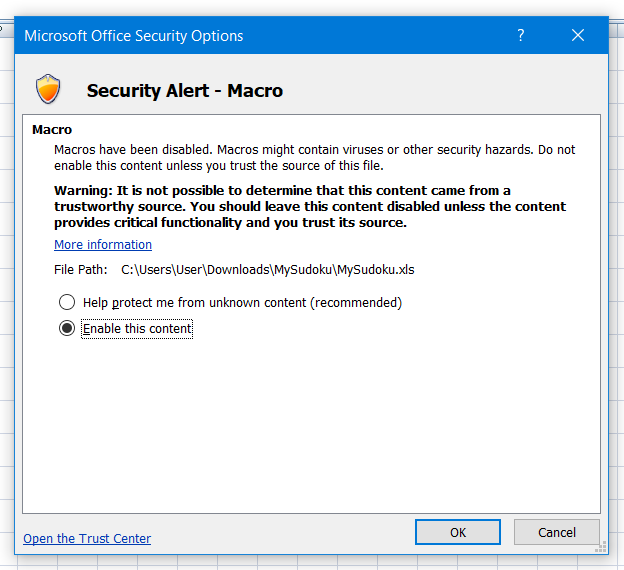Screen dimensions: 624x570
Task: Click the security shield icon
Action: (x=48, y=89)
